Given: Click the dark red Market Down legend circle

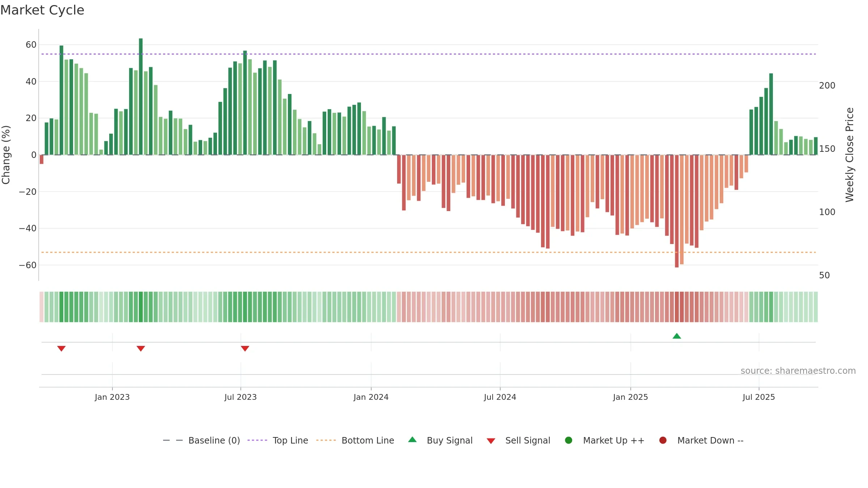Looking at the screenshot, I should 663,440.
